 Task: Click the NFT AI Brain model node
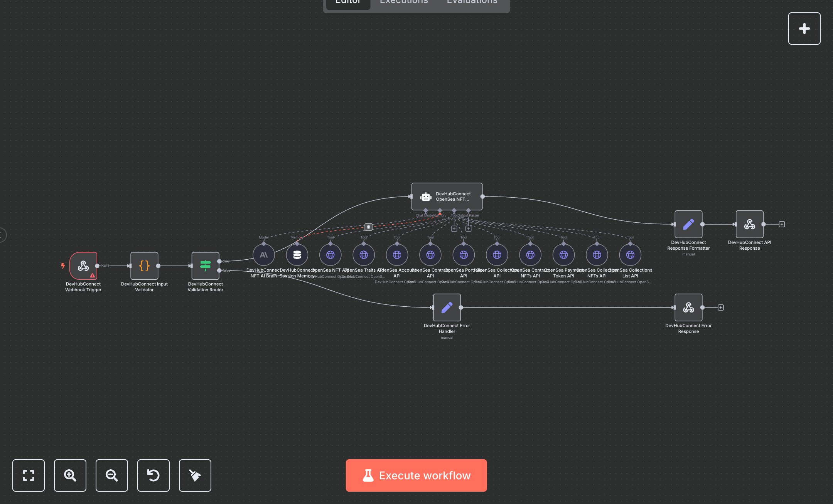tap(264, 255)
